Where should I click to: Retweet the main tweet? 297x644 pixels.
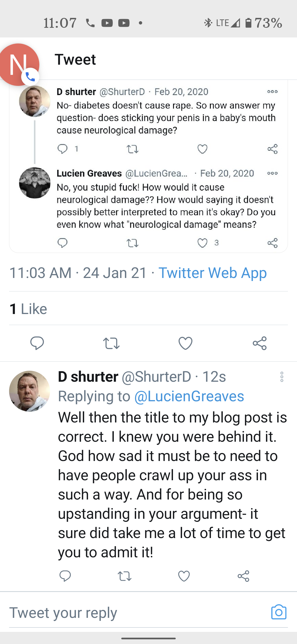(111, 343)
